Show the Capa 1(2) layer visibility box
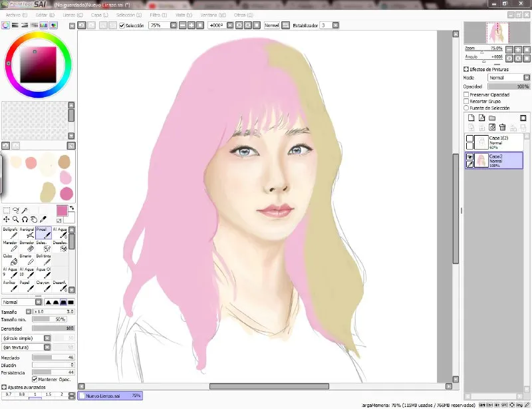 (469, 138)
